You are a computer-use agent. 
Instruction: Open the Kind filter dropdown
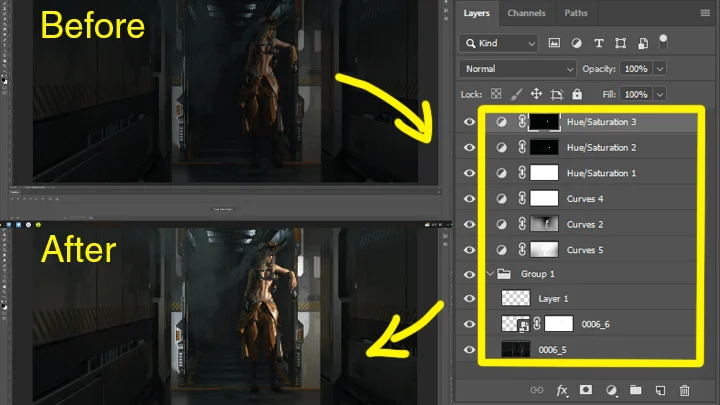(x=498, y=43)
